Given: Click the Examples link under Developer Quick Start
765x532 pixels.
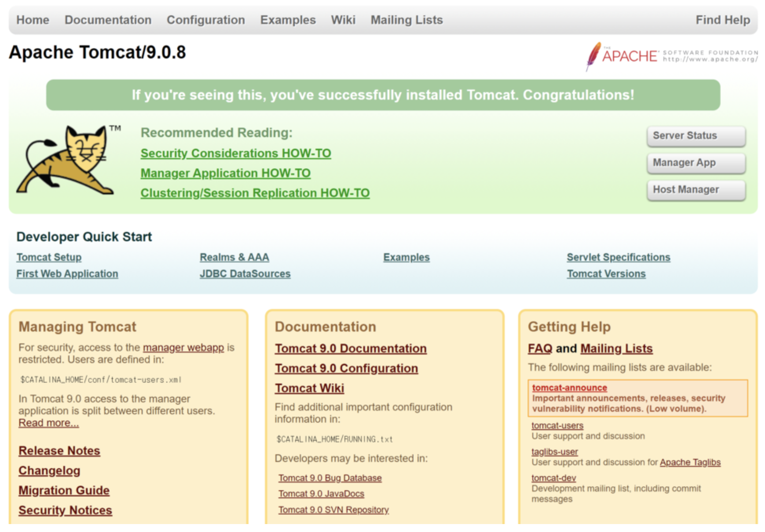Looking at the screenshot, I should pyautogui.click(x=406, y=257).
